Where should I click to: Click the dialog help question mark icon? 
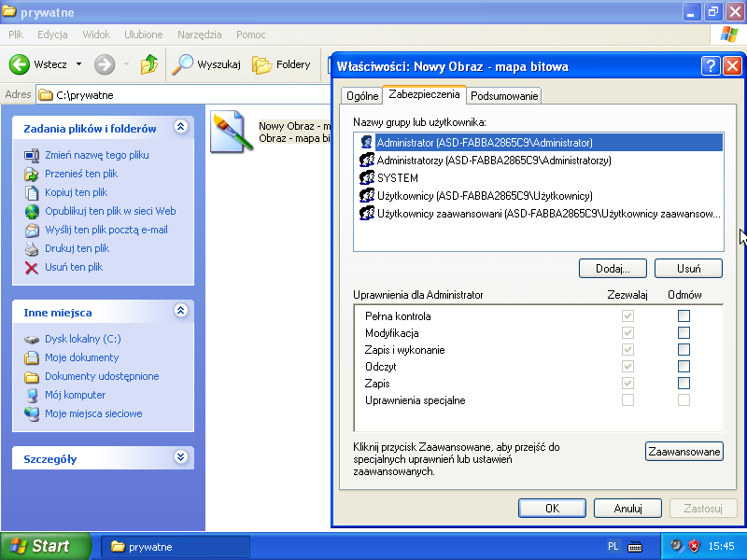[x=711, y=66]
